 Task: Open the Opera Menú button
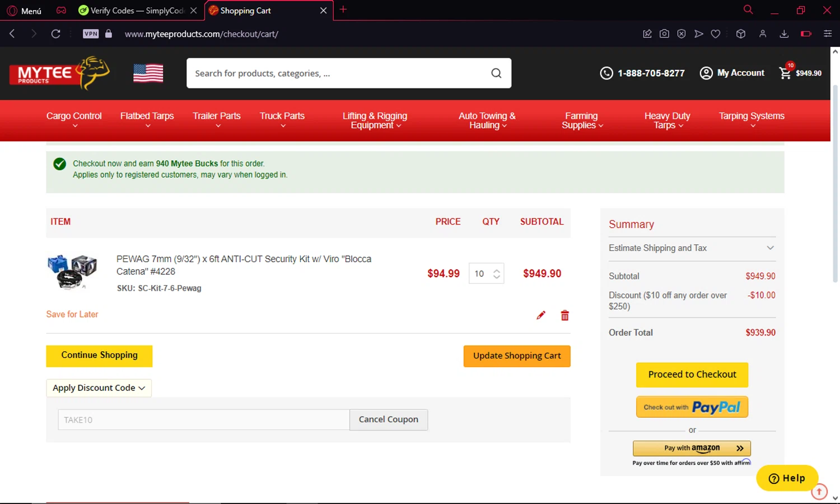point(24,11)
